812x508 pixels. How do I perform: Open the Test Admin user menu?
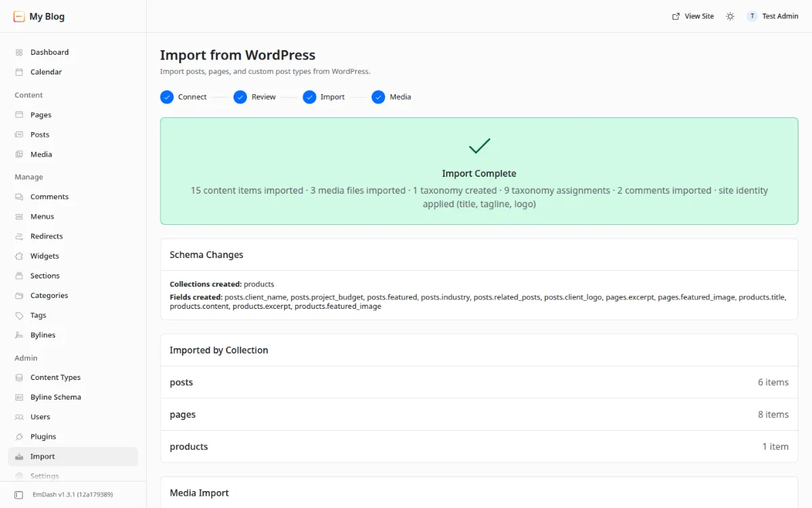coord(773,16)
